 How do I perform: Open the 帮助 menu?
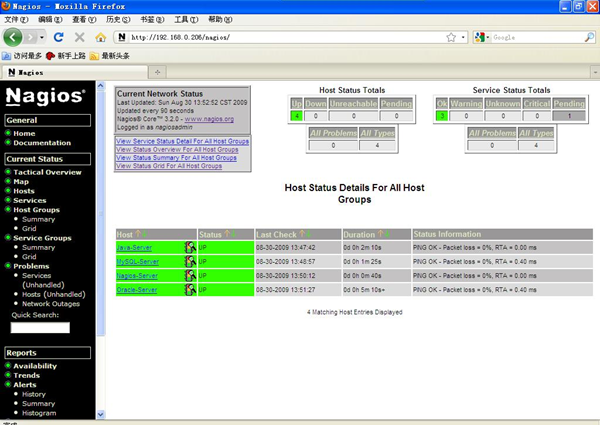[220, 20]
